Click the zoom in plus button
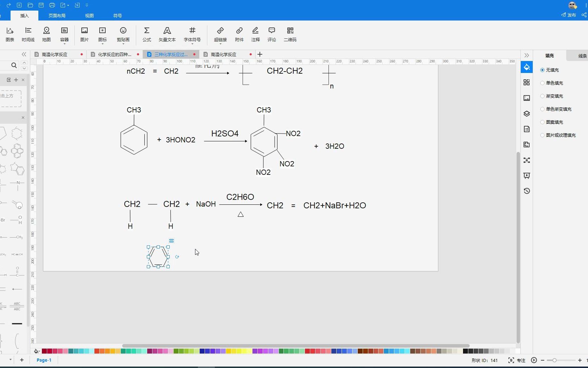The width and height of the screenshot is (588, 368). 580,360
